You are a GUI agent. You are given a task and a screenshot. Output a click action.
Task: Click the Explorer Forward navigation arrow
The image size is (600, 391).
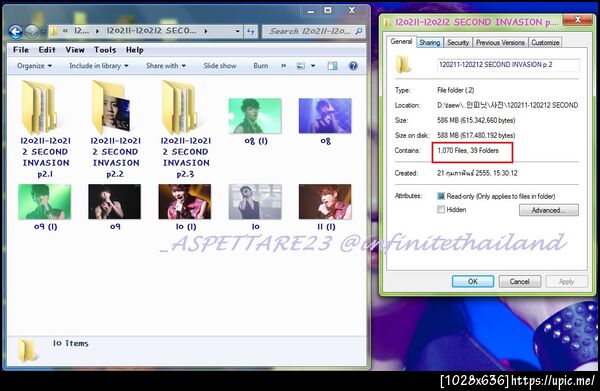click(32, 31)
